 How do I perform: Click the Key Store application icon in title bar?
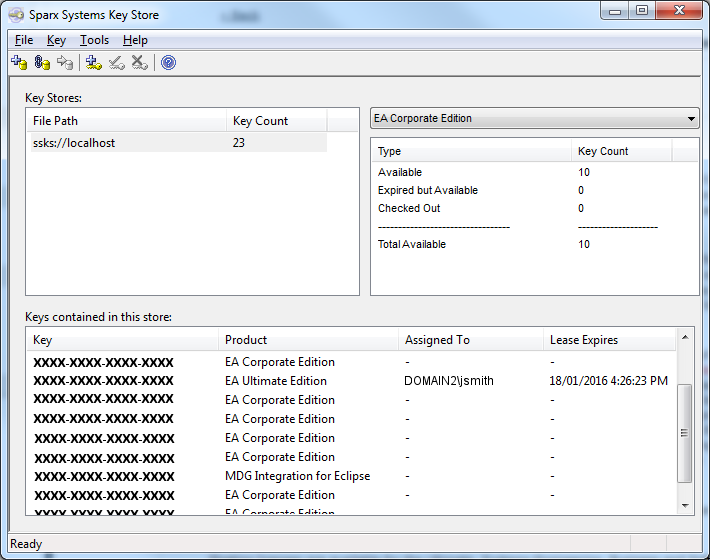(x=16, y=15)
